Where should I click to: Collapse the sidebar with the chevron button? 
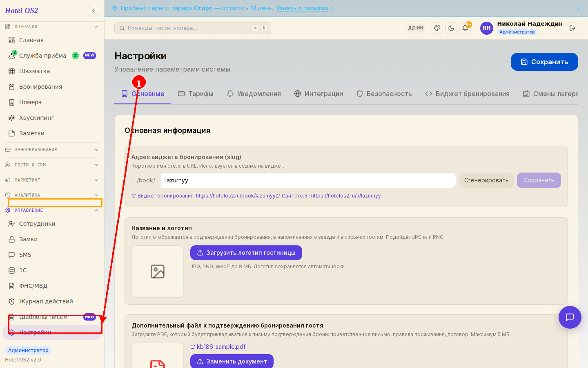point(94,11)
